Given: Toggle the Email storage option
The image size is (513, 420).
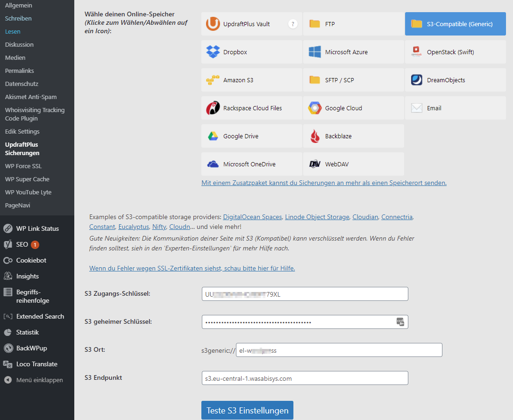Looking at the screenshot, I should [x=455, y=108].
